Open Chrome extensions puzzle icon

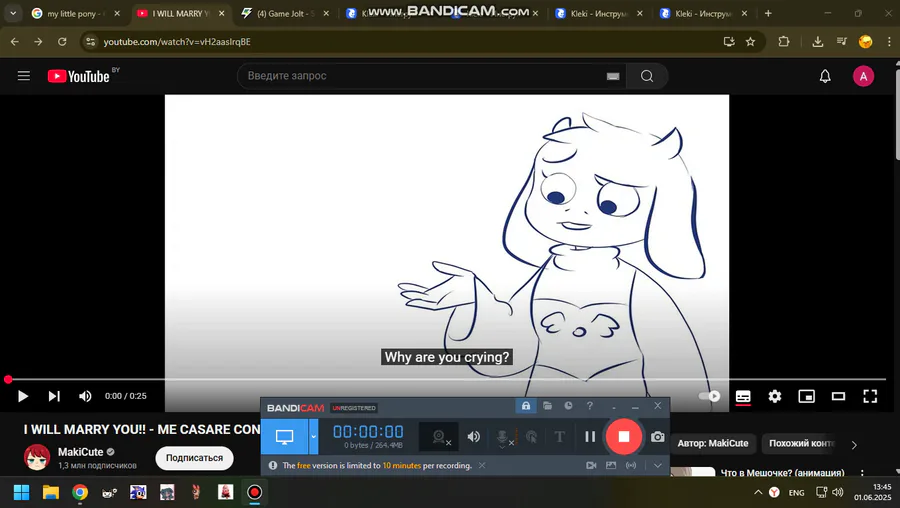pos(783,41)
